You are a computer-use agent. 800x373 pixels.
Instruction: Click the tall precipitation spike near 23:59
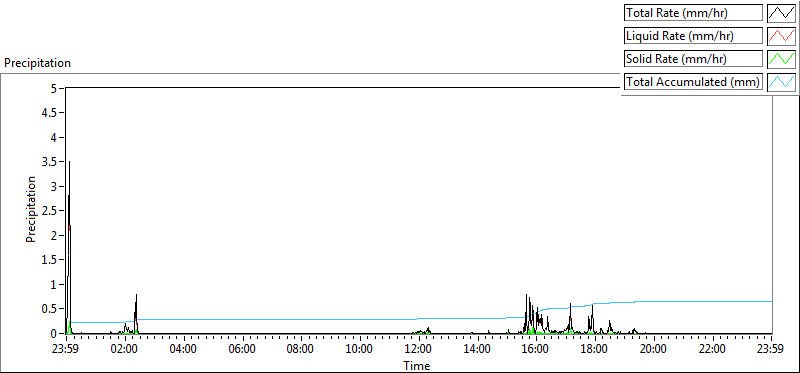69,245
